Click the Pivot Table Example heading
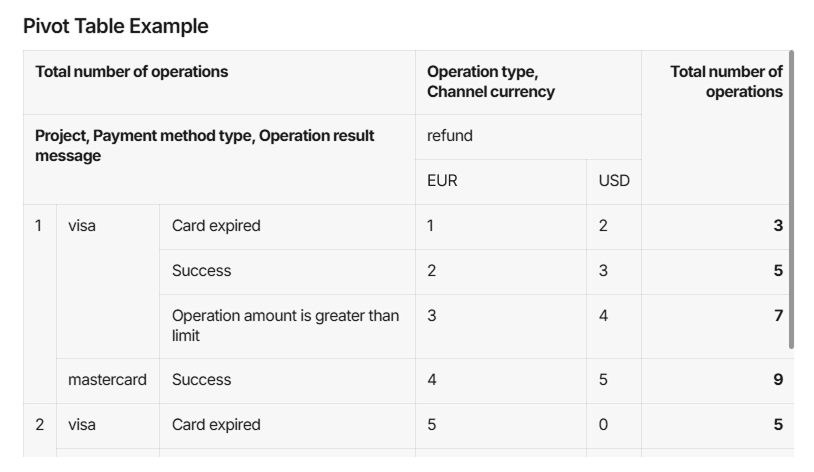 115,26
